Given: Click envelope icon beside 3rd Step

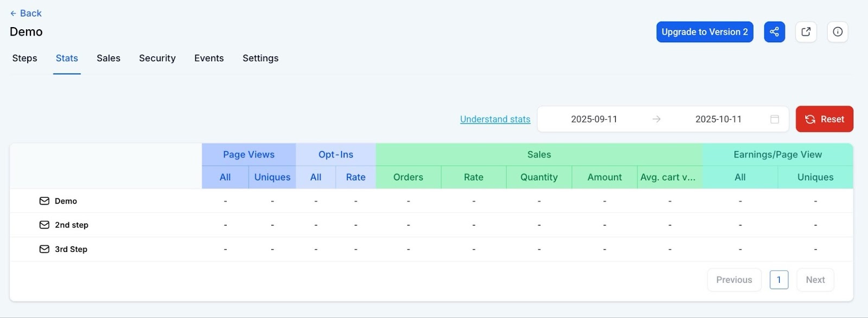Looking at the screenshot, I should (x=44, y=249).
